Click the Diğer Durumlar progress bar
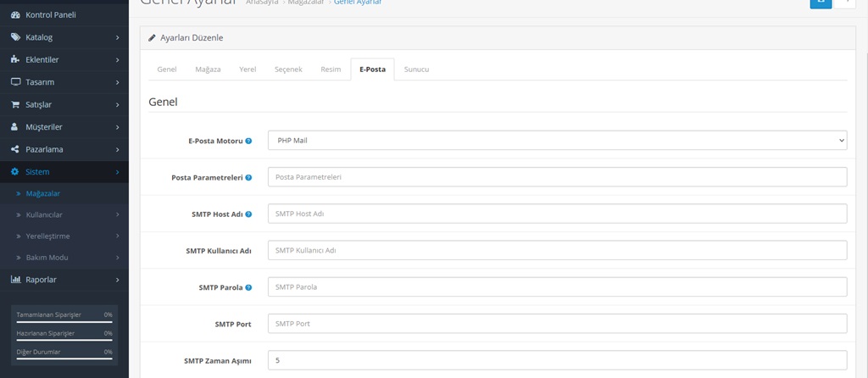The width and height of the screenshot is (868, 378). (x=64, y=359)
